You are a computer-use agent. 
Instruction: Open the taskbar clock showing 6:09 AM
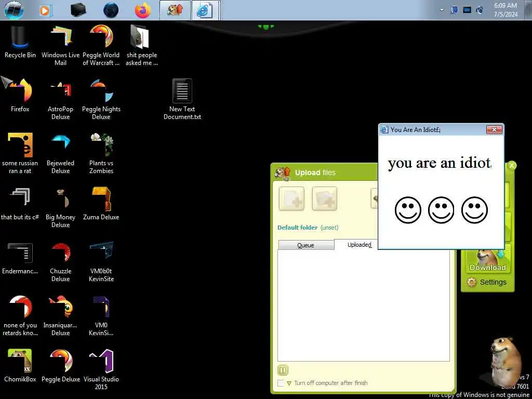(506, 10)
